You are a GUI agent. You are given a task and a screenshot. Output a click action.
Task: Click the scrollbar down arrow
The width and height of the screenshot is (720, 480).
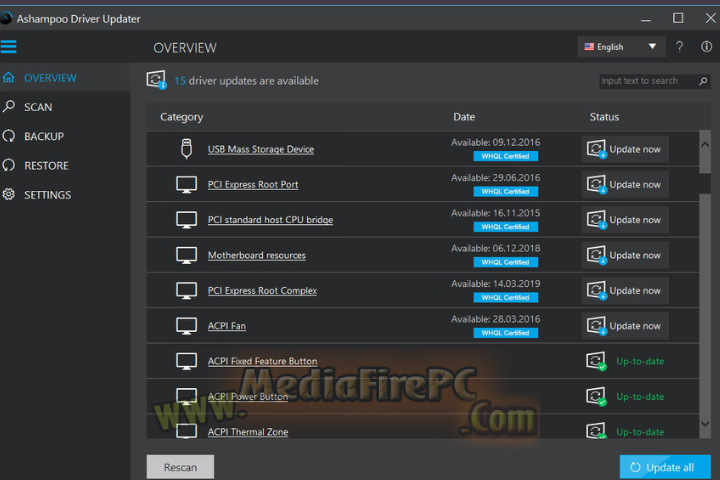tap(705, 424)
